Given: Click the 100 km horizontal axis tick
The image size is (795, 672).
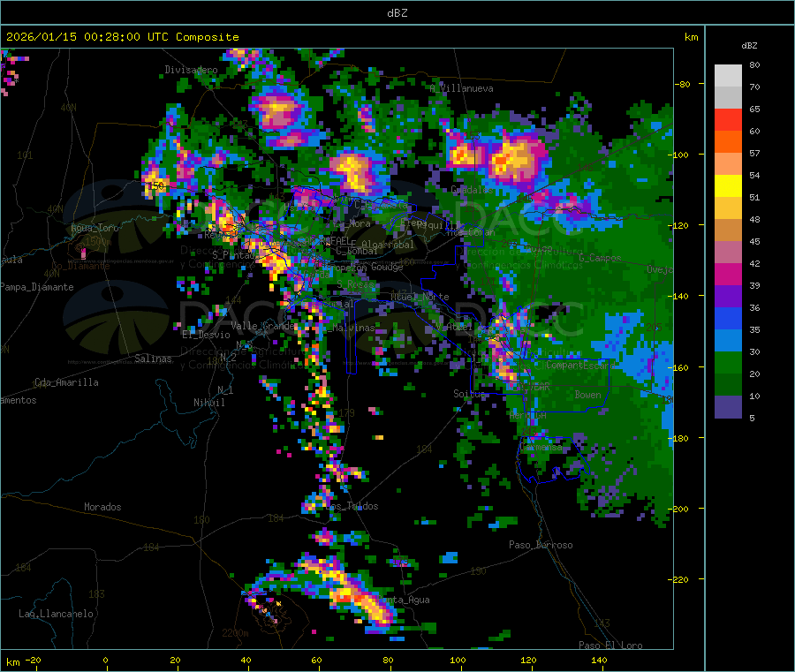Looking at the screenshot, I should coord(458,660).
